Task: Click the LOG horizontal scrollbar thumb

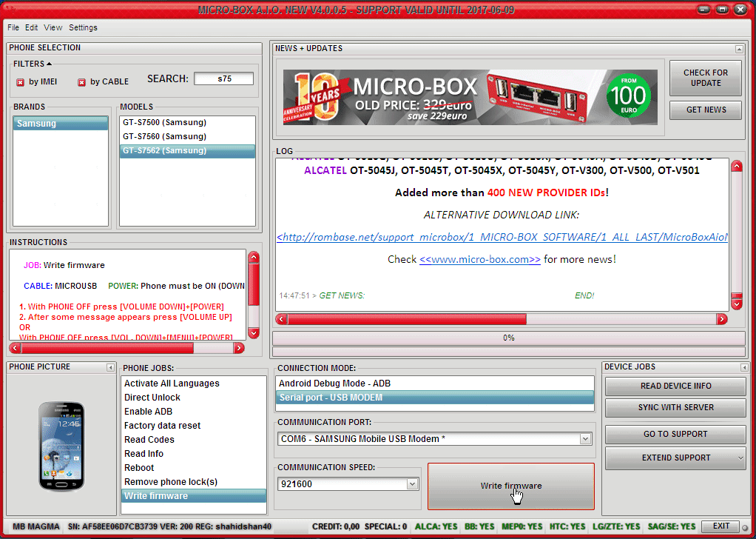Action: (408, 319)
